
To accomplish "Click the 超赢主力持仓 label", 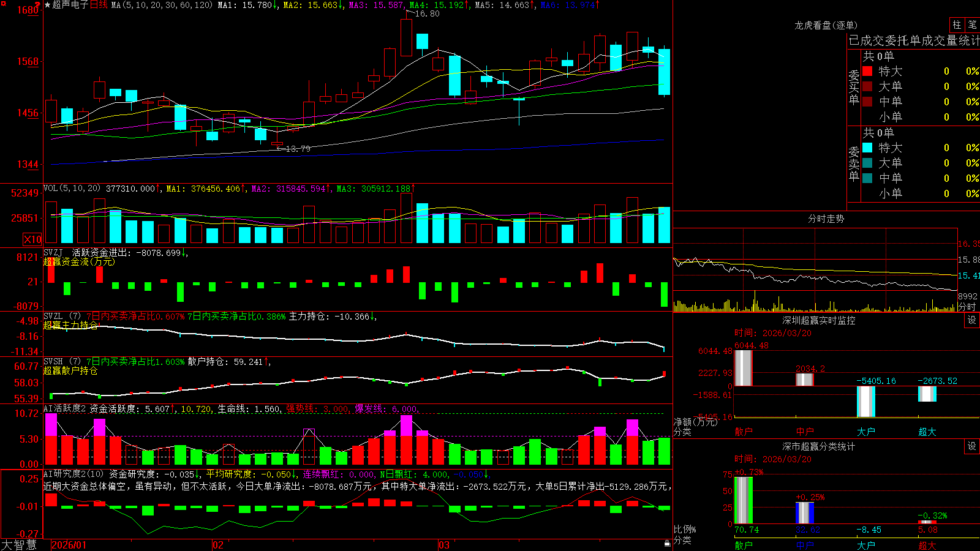I will click(x=70, y=325).
